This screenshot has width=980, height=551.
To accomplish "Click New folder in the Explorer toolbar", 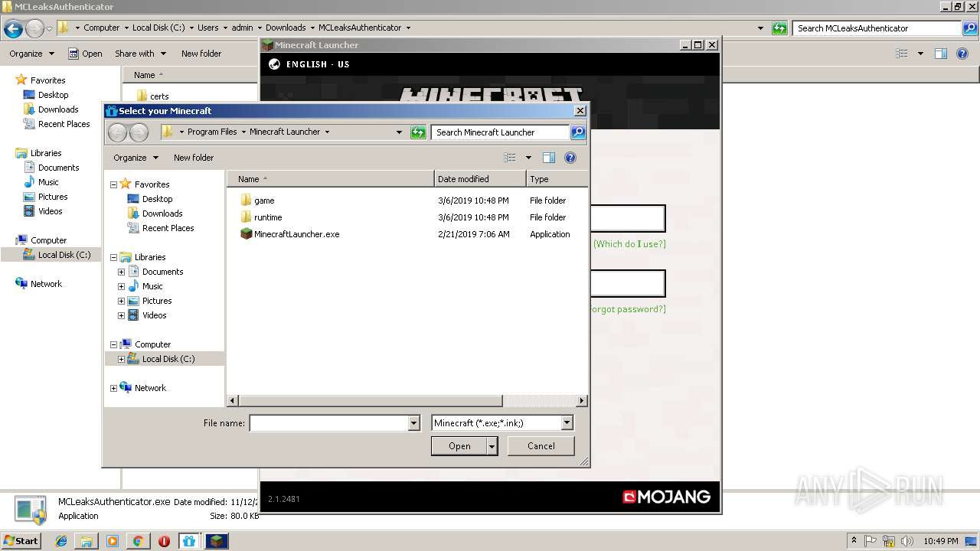I will click(201, 54).
